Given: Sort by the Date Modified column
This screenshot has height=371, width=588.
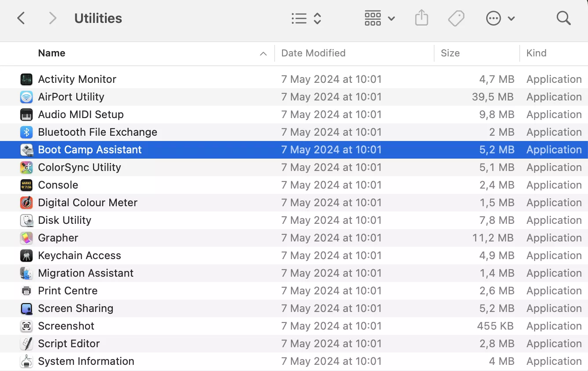Looking at the screenshot, I should pyautogui.click(x=313, y=53).
